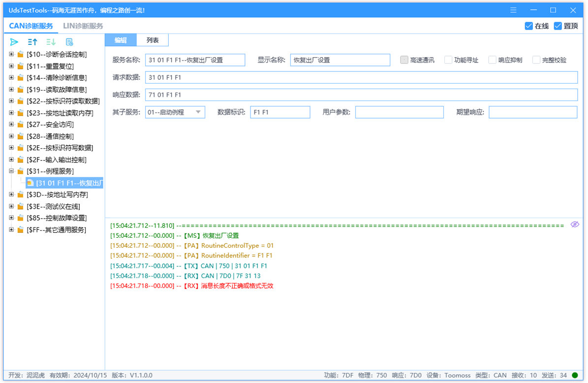
Task: Click the RX CAN 7D0 7F 31 13 log line
Action: click(x=185, y=276)
